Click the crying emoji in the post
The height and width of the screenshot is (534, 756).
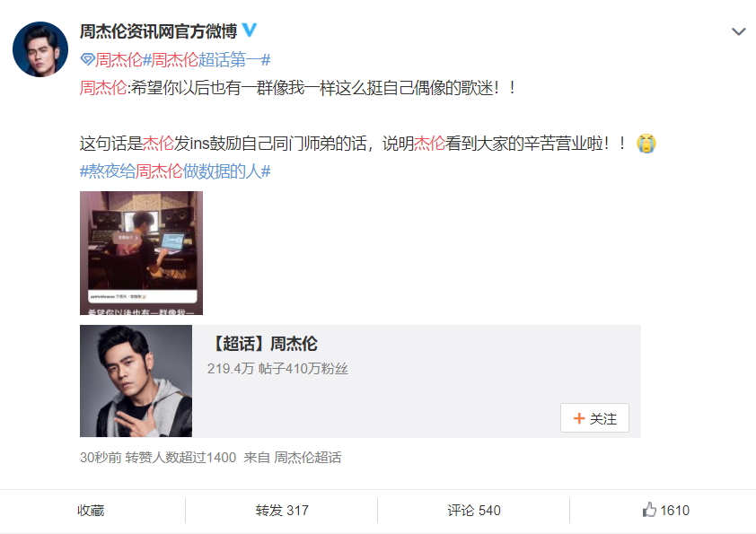point(646,143)
